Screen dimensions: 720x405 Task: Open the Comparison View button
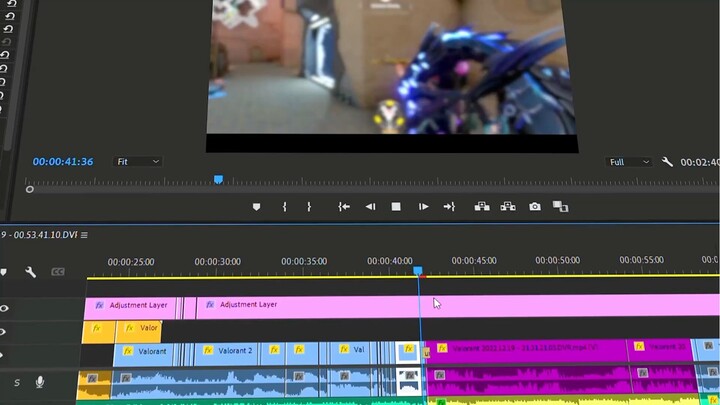coord(560,207)
